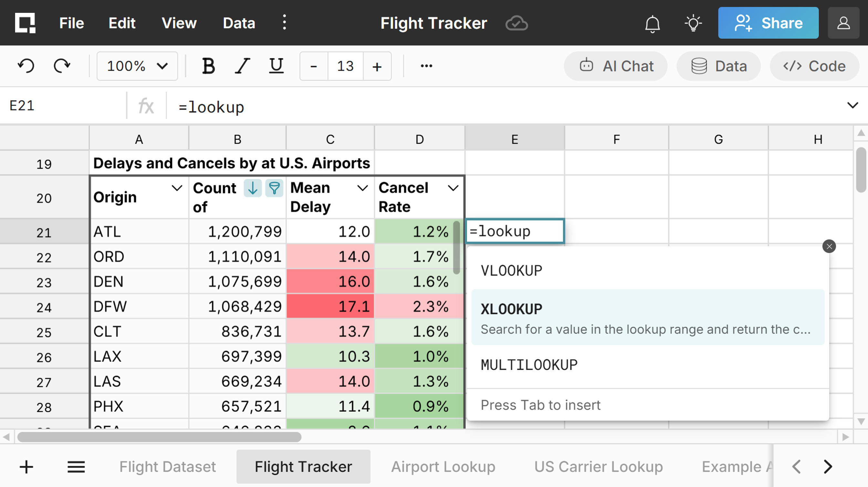Switch to the Airport Lookup sheet tab

(443, 467)
